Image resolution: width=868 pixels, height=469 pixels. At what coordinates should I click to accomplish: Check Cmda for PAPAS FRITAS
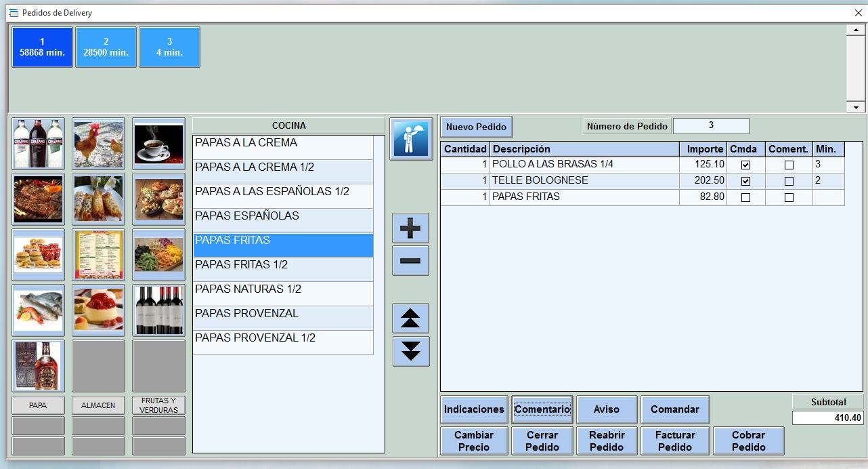point(745,197)
